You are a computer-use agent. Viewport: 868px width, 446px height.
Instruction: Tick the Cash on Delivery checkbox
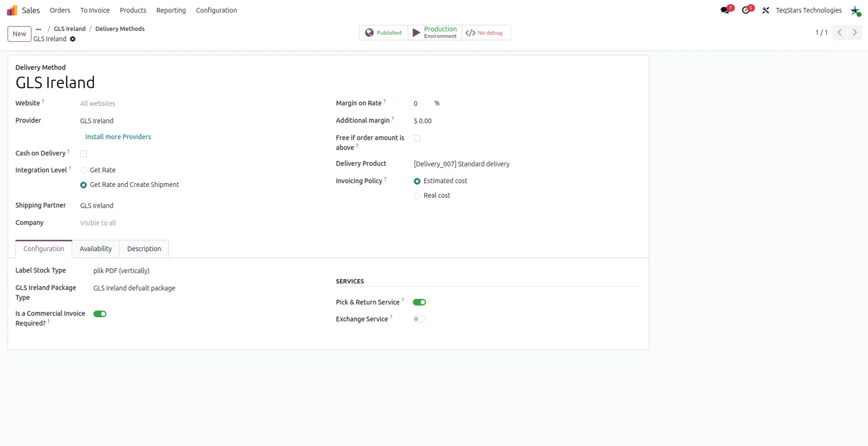84,154
